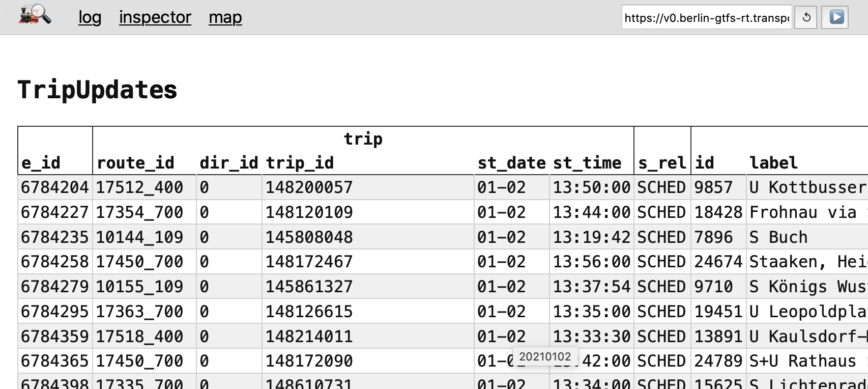Screen dimensions: 868x389
Task: Select entity id 6784235
Action: (x=55, y=237)
